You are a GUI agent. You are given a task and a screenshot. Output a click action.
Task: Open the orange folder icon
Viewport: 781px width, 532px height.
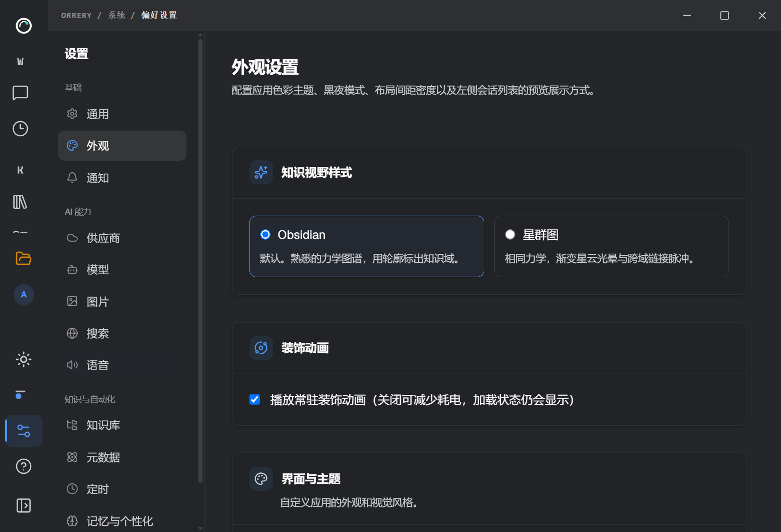point(23,258)
